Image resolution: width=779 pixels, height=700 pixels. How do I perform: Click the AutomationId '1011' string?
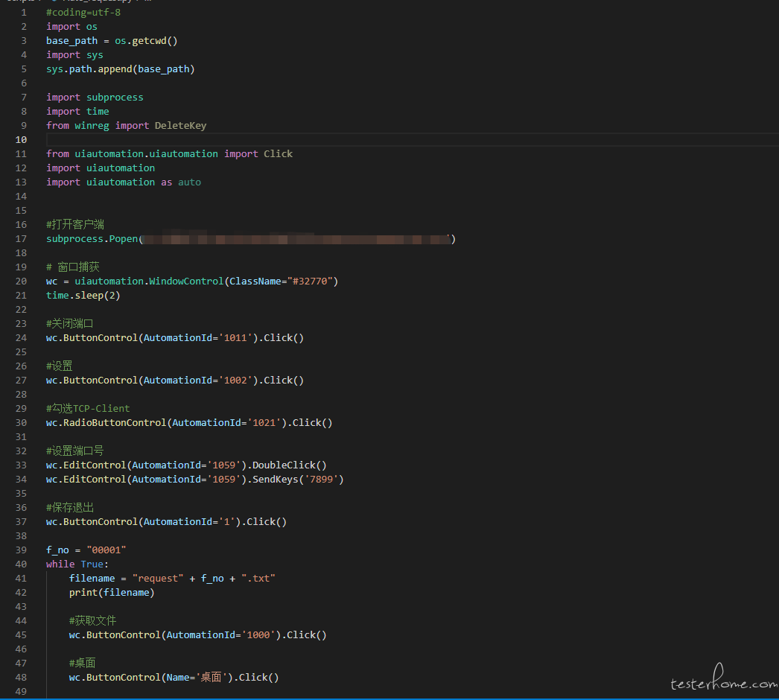tap(235, 338)
